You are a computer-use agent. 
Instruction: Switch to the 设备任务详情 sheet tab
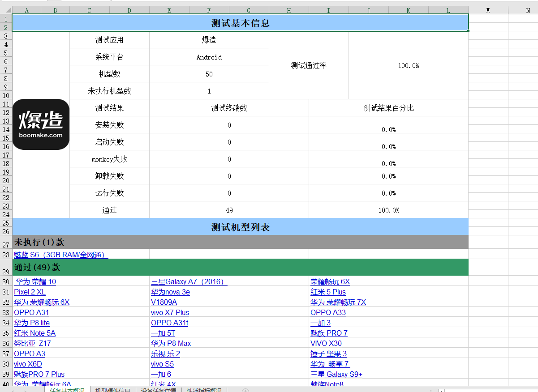point(158,390)
